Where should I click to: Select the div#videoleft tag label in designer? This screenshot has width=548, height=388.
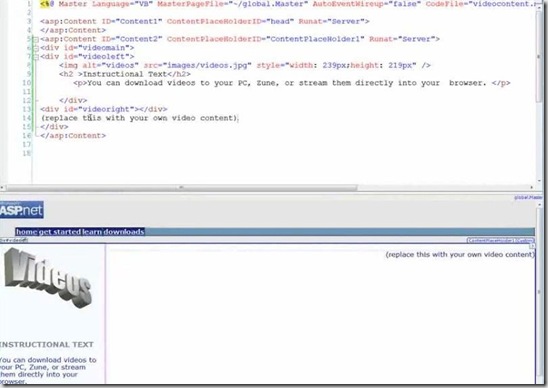click(13, 240)
